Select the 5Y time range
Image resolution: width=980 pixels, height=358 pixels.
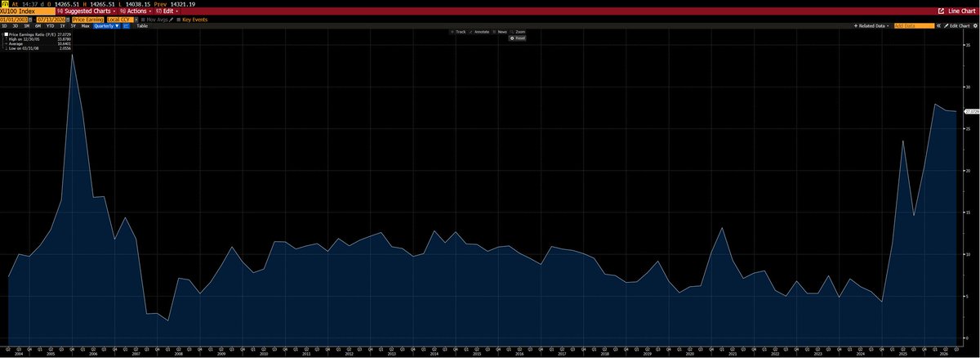click(73, 26)
